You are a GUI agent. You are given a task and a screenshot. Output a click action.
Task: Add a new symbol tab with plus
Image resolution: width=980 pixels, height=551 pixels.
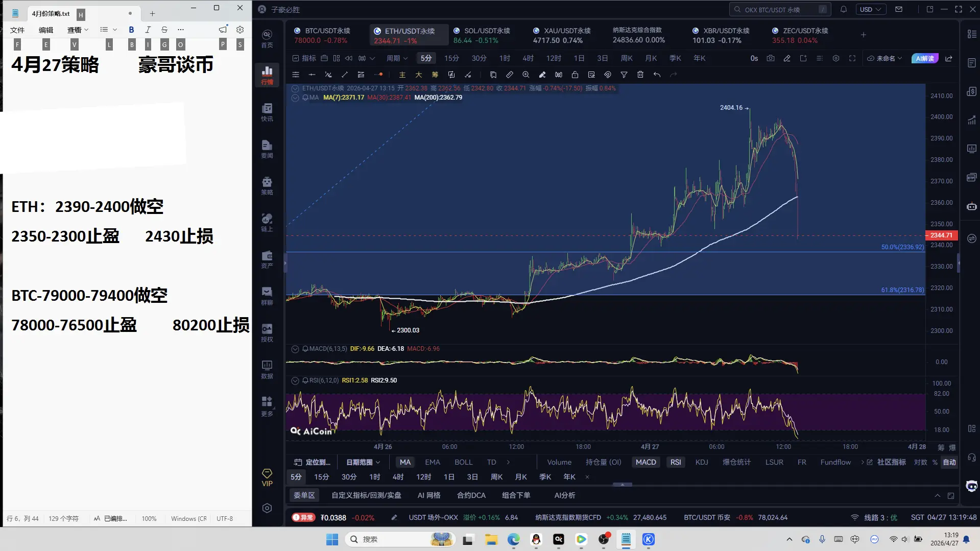(x=863, y=35)
